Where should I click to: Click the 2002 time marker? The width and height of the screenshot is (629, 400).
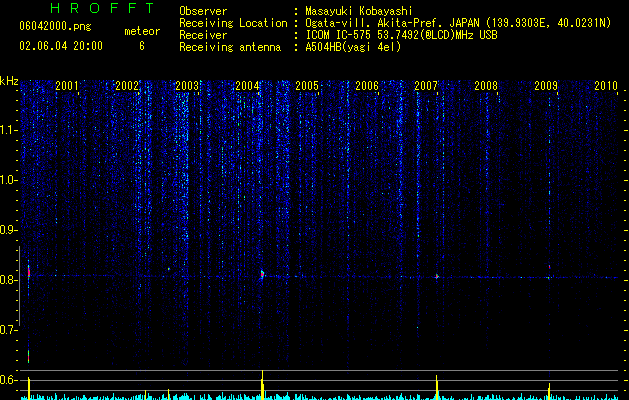pos(127,85)
